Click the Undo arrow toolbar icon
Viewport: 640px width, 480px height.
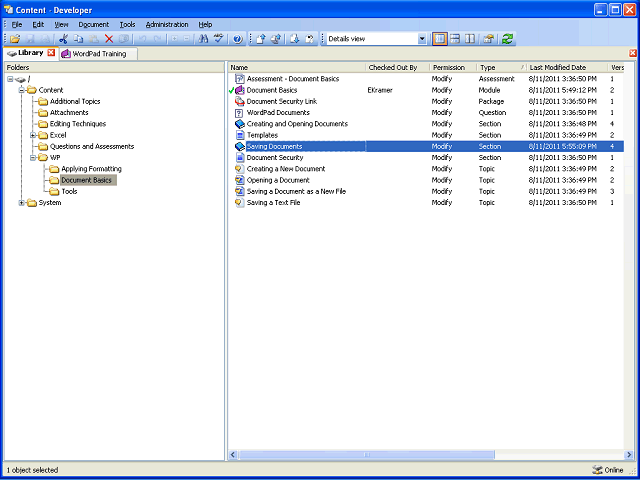pyautogui.click(x=142, y=39)
